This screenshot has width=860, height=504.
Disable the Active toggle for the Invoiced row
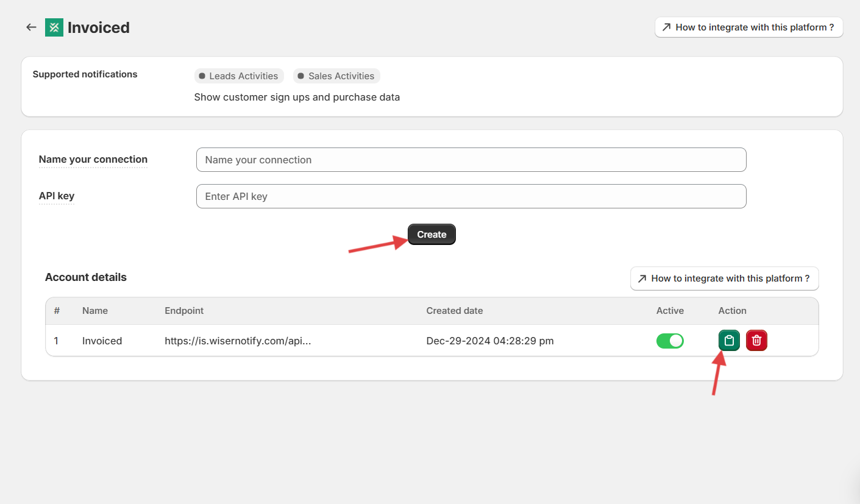pos(670,341)
